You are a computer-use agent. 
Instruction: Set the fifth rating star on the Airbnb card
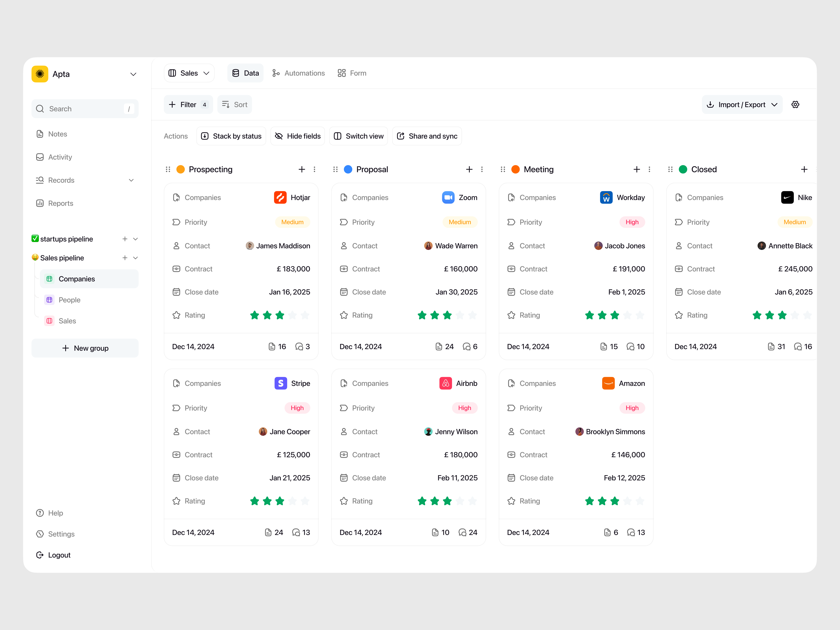[472, 501]
